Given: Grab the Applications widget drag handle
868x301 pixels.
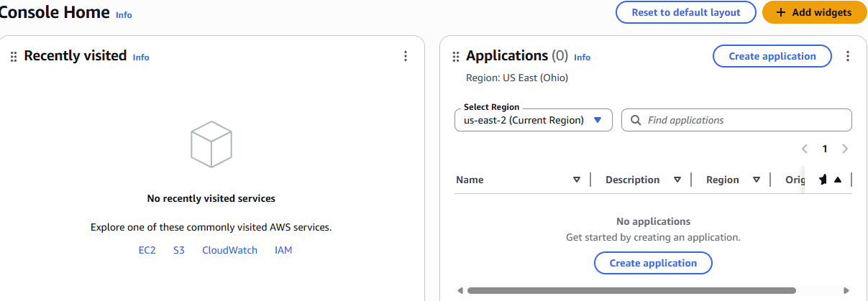Looking at the screenshot, I should tap(456, 57).
